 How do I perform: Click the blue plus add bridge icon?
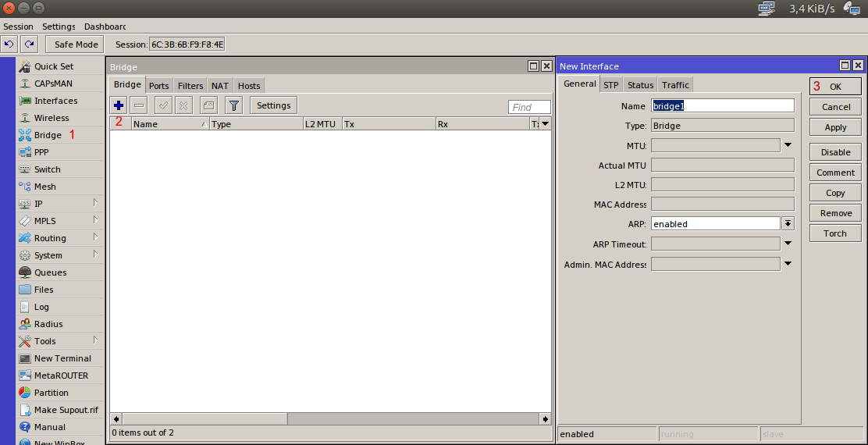coord(119,105)
